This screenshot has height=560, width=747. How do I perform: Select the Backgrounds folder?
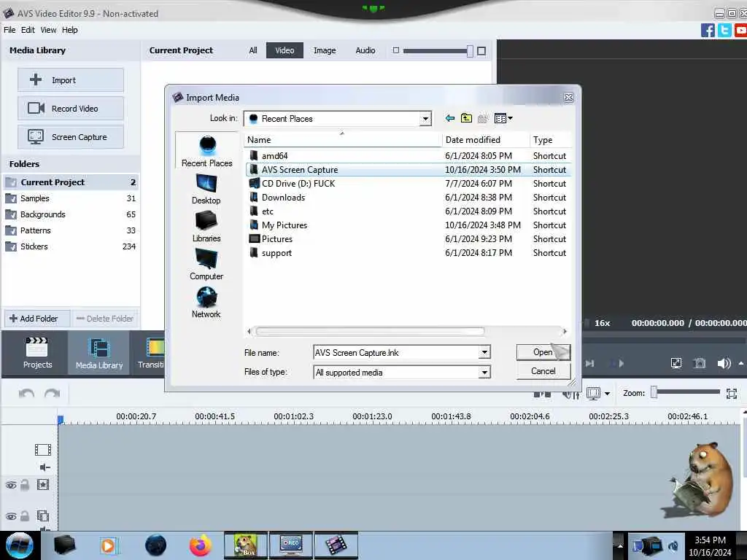71,214
